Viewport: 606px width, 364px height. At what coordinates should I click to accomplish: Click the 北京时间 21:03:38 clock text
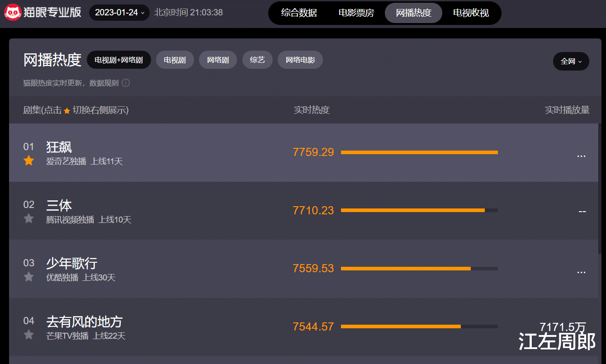click(189, 13)
